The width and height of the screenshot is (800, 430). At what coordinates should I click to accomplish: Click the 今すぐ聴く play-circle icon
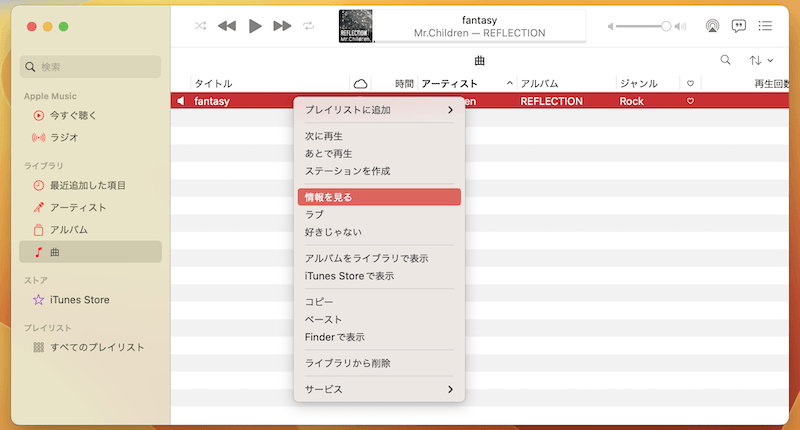(x=39, y=115)
